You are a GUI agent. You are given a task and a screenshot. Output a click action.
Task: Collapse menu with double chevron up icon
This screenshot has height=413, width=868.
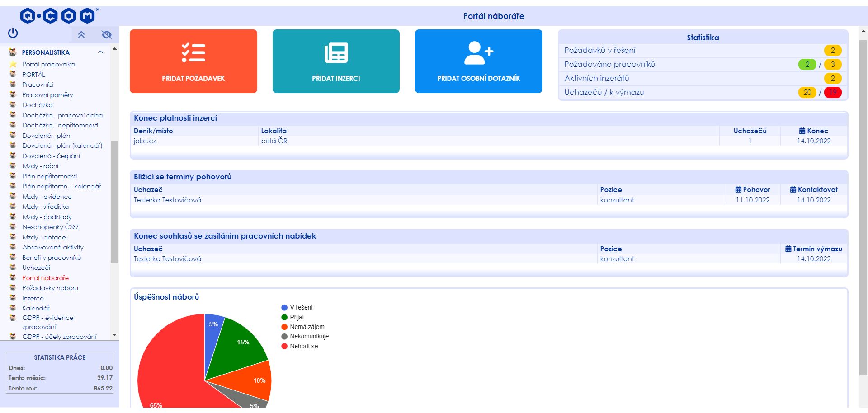pos(81,34)
